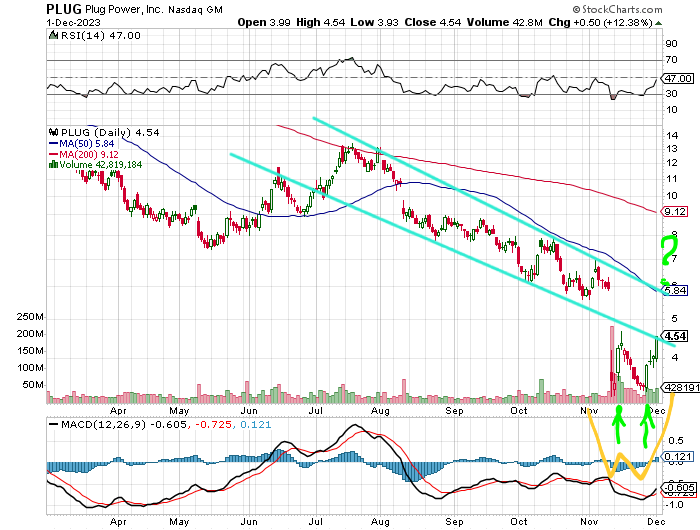Click the Jun month label under the MACD panel

click(249, 522)
